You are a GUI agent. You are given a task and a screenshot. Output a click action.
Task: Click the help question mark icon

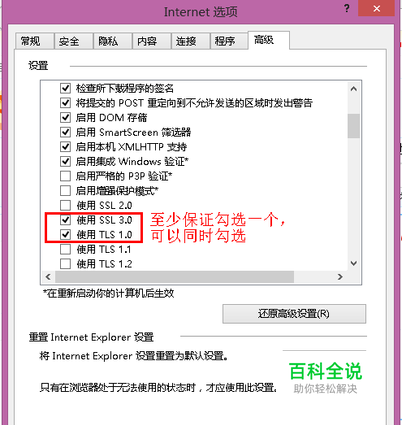coord(347,8)
